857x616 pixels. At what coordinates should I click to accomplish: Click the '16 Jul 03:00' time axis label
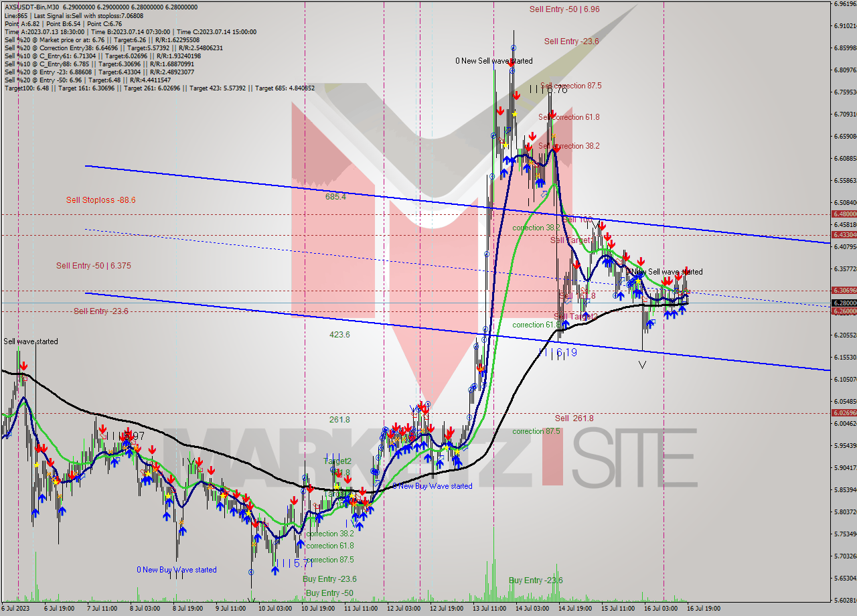coord(660,609)
